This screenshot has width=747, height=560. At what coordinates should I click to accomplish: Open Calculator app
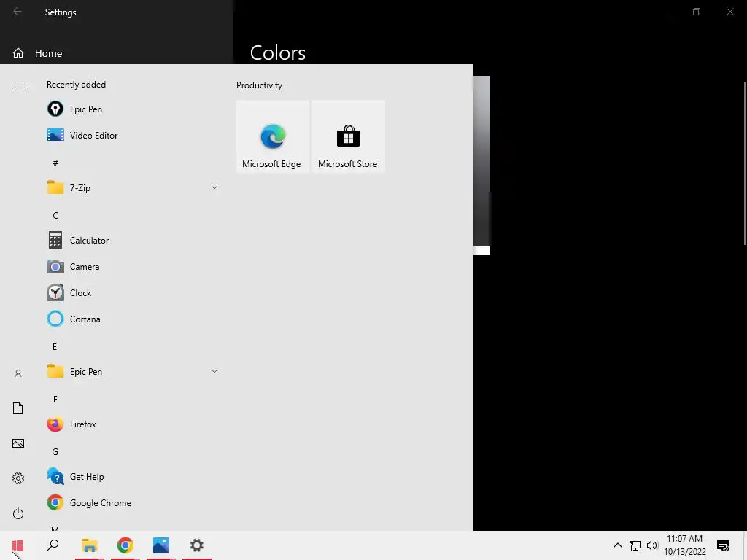coord(132,241)
